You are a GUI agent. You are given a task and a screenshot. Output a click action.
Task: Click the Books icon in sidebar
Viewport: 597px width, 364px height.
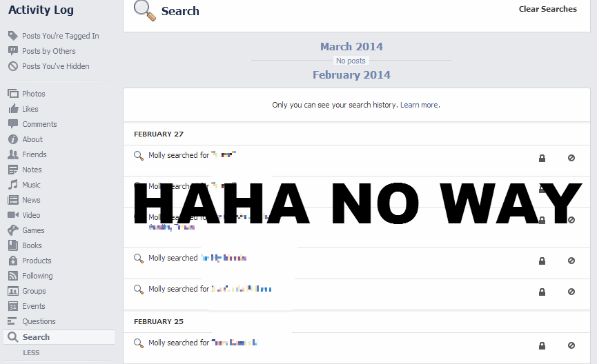13,245
